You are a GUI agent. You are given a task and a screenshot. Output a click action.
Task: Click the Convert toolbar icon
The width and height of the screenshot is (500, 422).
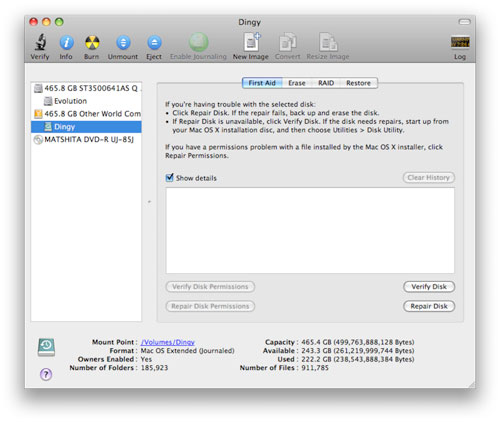point(287,42)
